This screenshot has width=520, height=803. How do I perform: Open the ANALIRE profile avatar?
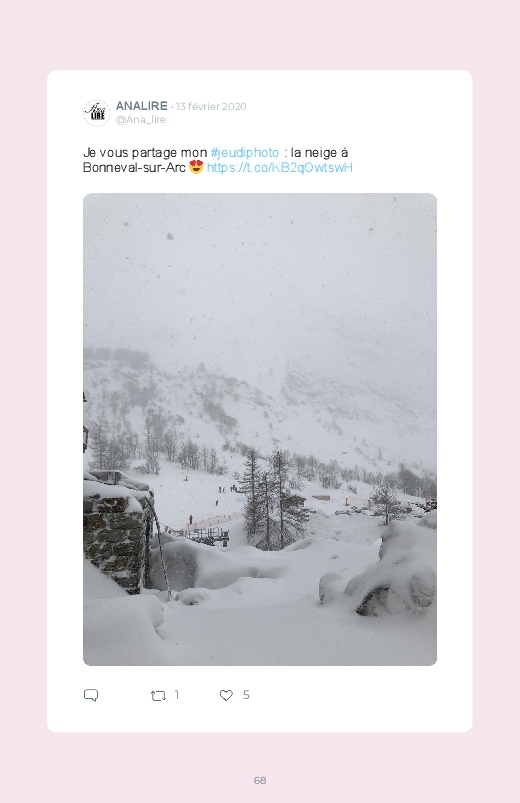[97, 113]
